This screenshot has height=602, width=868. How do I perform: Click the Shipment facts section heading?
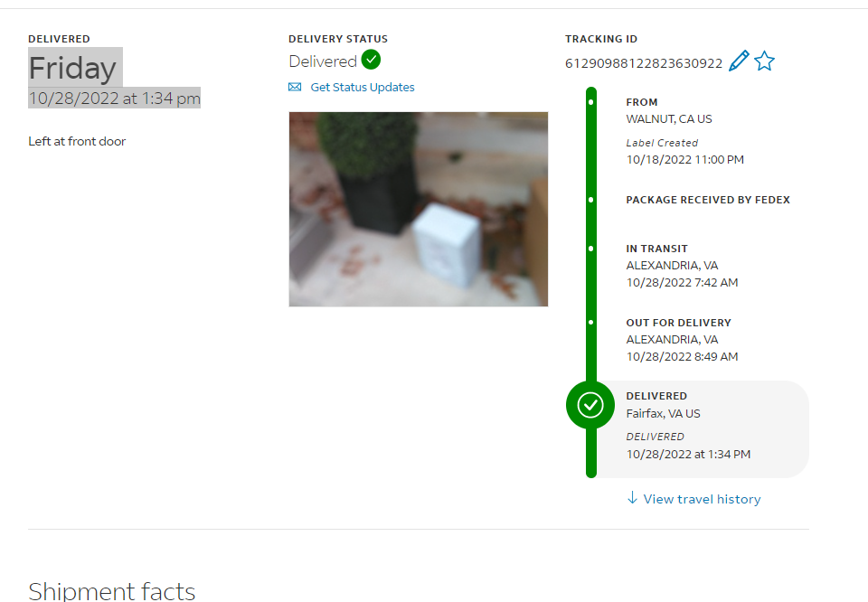[x=112, y=590]
